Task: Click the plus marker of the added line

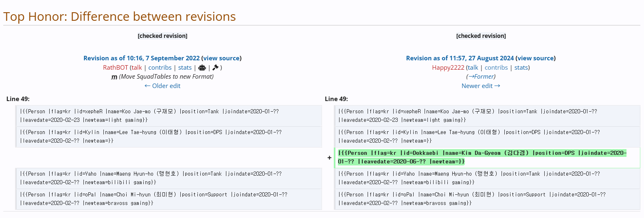Action: pos(329,158)
